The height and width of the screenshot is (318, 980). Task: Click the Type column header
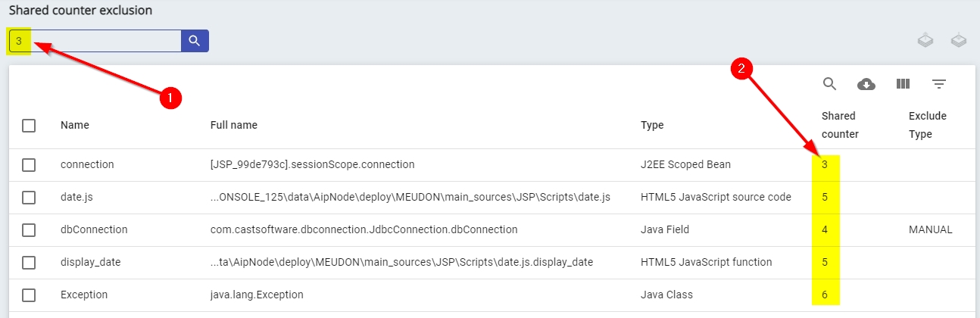click(652, 126)
